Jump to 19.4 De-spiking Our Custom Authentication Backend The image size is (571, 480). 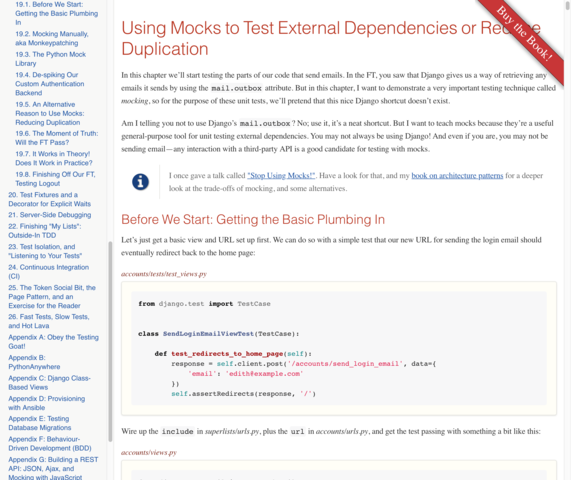50,84
